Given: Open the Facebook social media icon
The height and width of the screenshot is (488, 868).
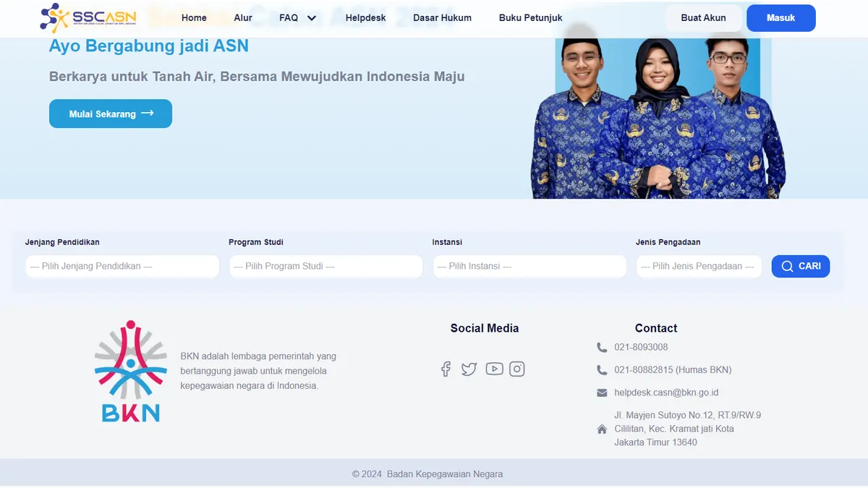Looking at the screenshot, I should [x=446, y=369].
